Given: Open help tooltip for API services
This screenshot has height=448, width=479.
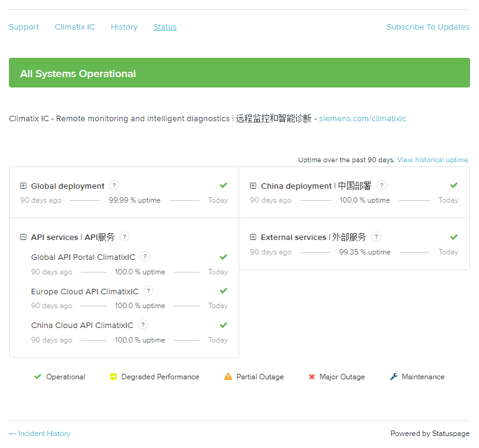Looking at the screenshot, I should [125, 237].
